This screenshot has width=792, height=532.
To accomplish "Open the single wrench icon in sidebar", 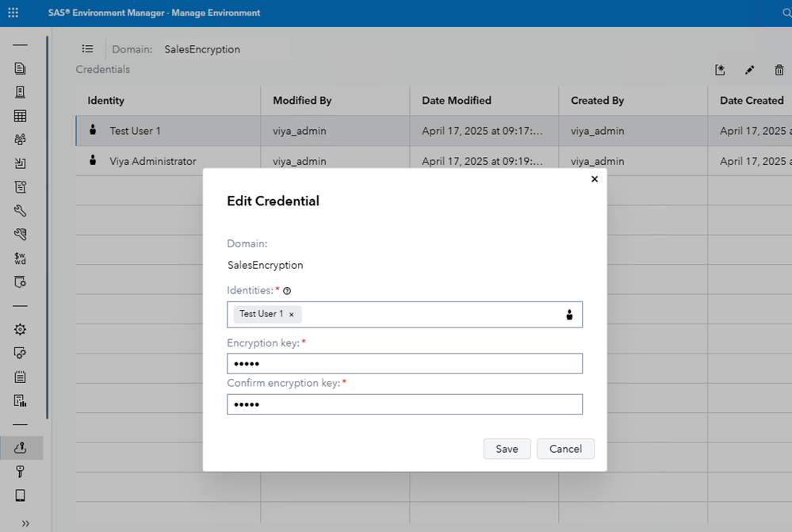I will pos(20,211).
